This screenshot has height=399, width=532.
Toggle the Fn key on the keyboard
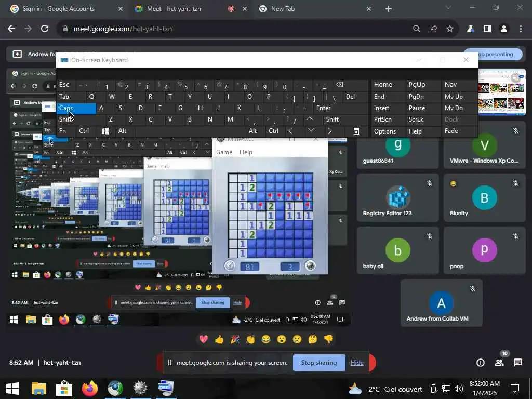tap(66, 131)
